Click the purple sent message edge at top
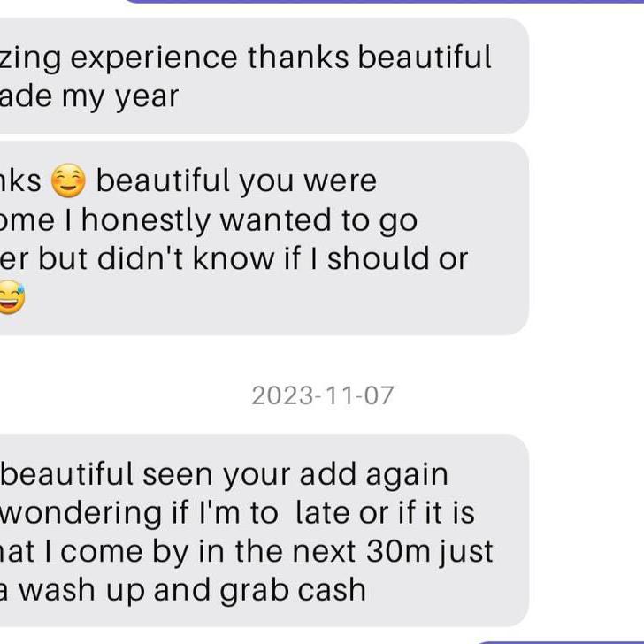This screenshot has height=644, width=644. (380, 1)
